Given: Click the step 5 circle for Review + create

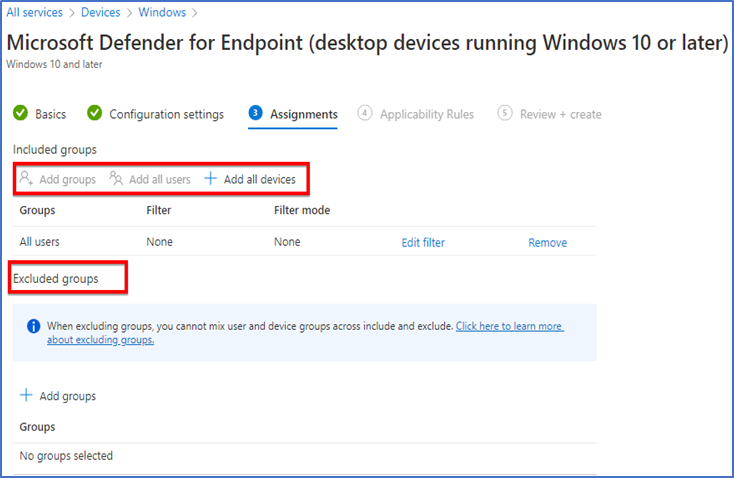Looking at the screenshot, I should pyautogui.click(x=505, y=113).
